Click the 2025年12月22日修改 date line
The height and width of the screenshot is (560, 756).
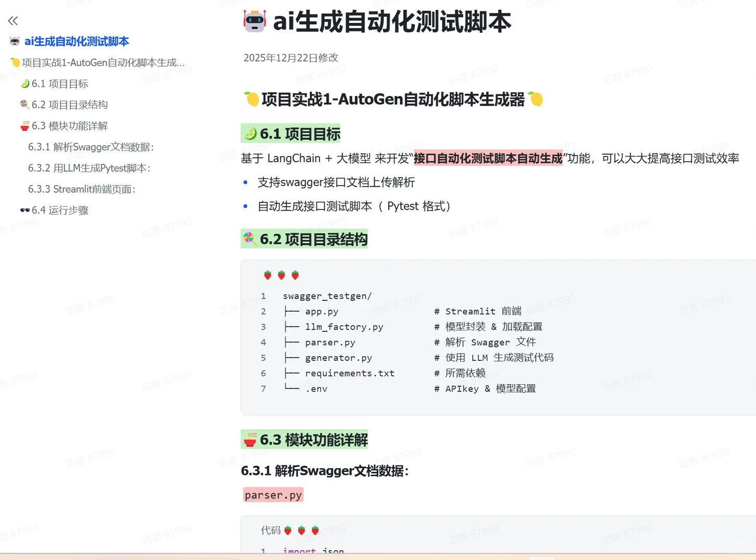pyautogui.click(x=291, y=58)
